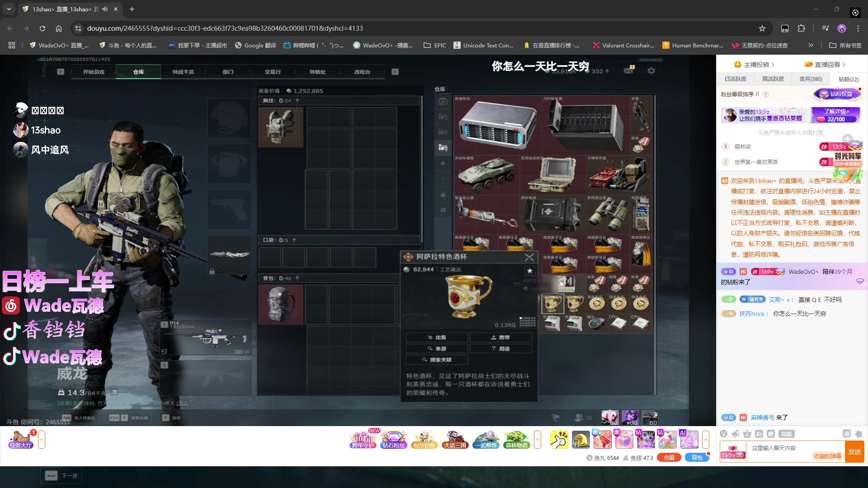Click the megaphone horn icon in chat toolbar

[x=736, y=434]
